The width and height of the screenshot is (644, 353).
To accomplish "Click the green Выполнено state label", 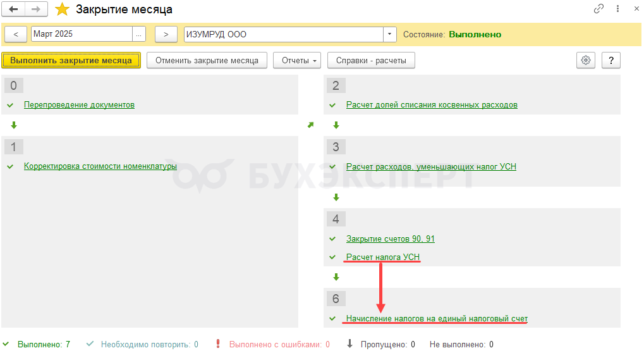I will (475, 35).
